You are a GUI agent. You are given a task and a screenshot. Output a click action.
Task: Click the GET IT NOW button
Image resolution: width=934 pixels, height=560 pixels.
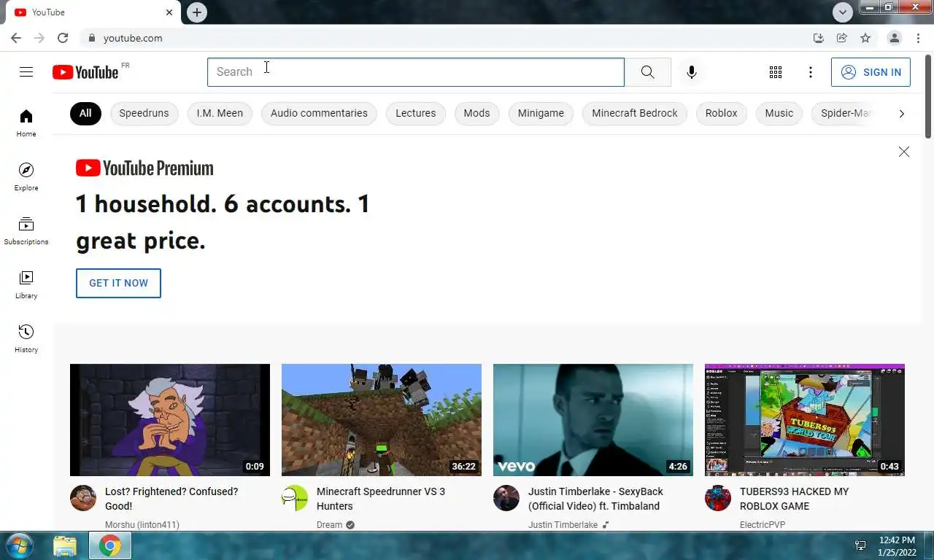pyautogui.click(x=118, y=283)
